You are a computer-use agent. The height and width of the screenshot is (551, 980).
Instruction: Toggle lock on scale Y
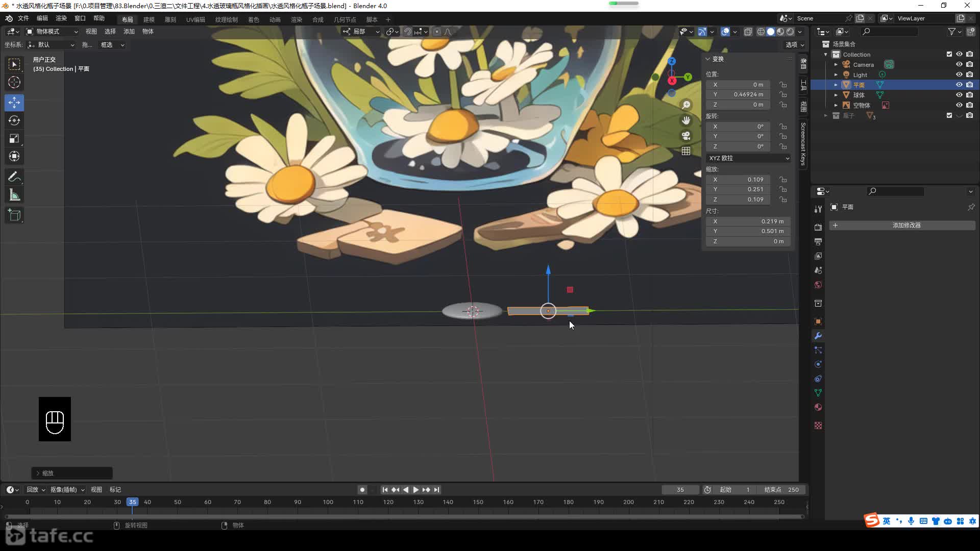pyautogui.click(x=783, y=189)
